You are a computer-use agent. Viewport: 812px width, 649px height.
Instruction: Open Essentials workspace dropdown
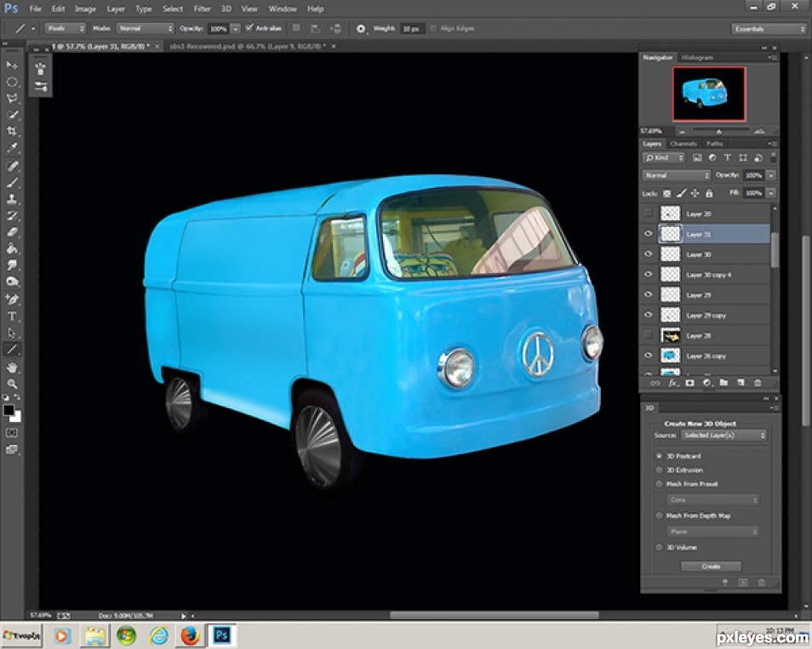coord(769,29)
